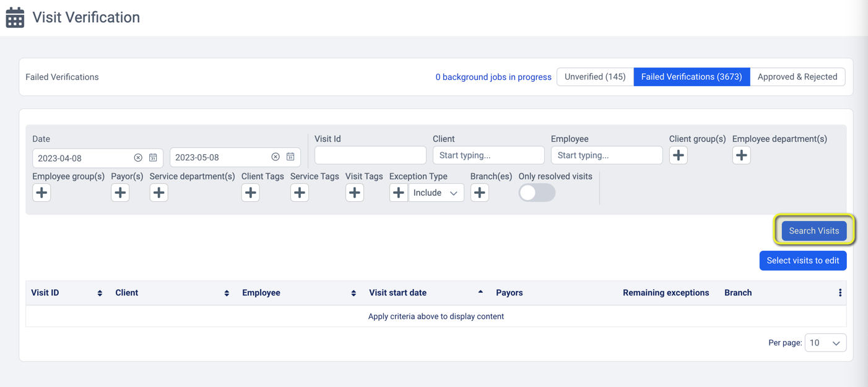Viewport: 868px width, 387px height.
Task: Add an Employee group filter
Action: (41, 193)
